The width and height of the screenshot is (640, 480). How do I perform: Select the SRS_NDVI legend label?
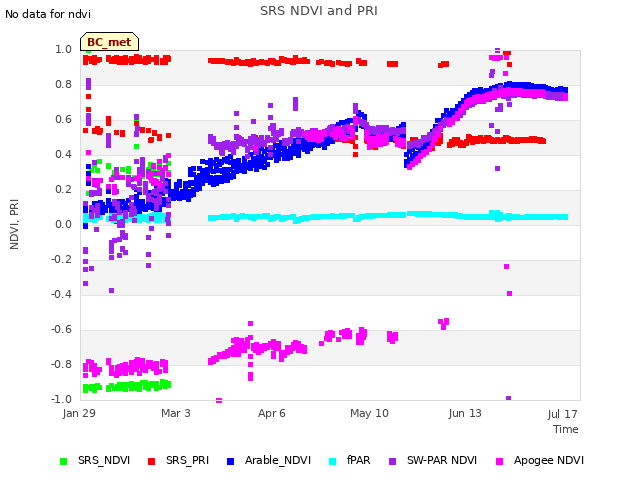104,460
